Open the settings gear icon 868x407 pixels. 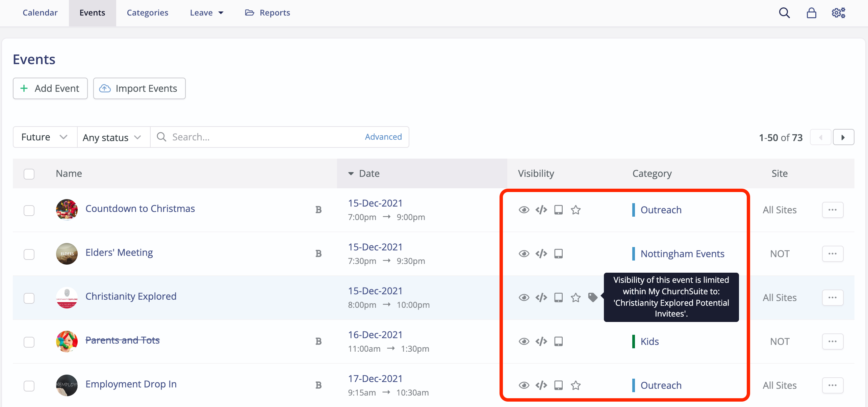coord(838,13)
